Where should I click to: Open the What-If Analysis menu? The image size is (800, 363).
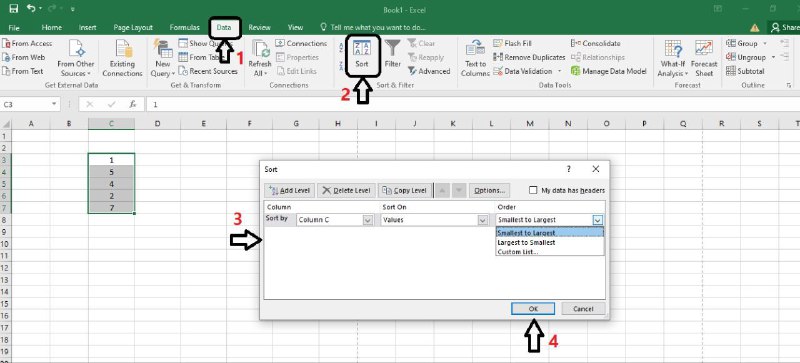(673, 58)
